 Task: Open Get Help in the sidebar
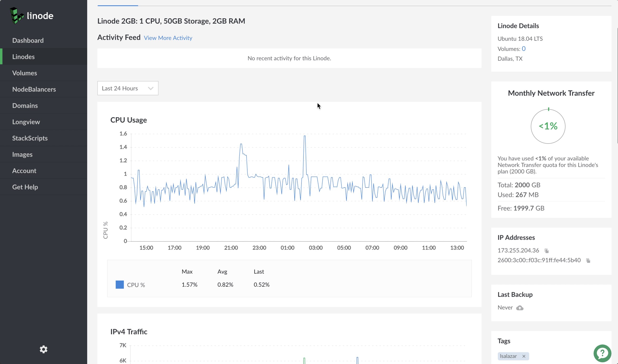(25, 187)
